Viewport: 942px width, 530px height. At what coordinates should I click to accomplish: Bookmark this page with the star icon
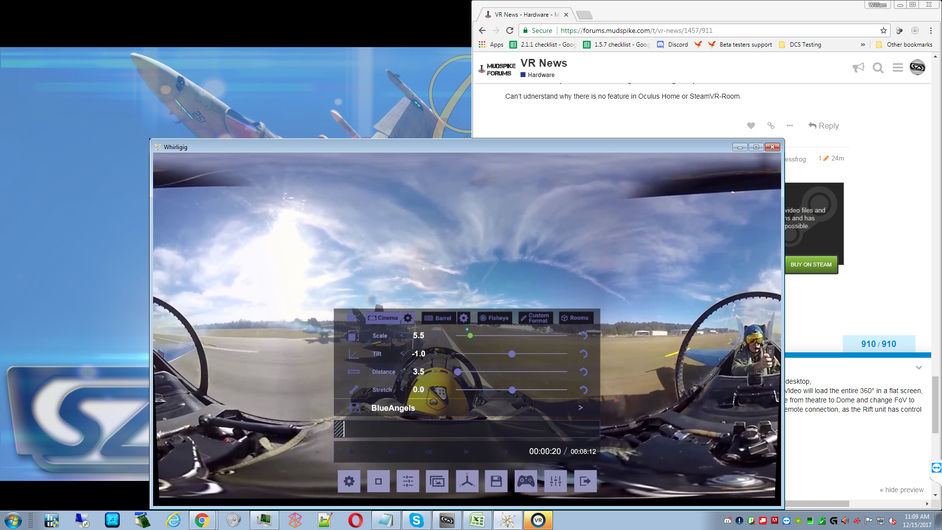[883, 31]
